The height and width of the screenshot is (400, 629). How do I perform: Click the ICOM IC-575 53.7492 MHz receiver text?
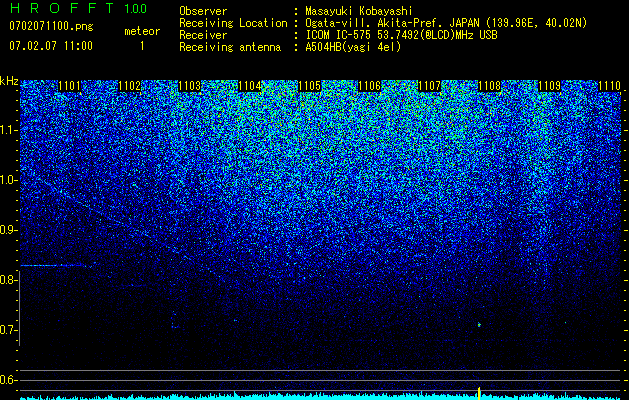401,35
